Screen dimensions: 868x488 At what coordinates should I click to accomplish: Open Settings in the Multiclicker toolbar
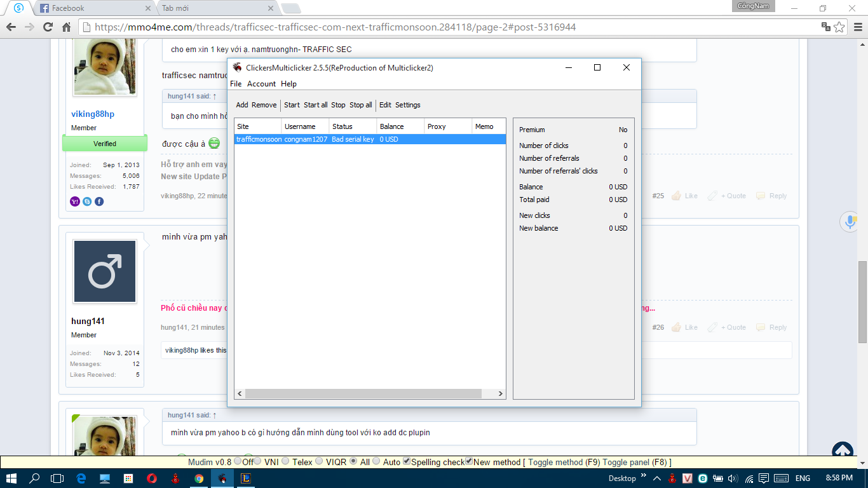(x=408, y=105)
